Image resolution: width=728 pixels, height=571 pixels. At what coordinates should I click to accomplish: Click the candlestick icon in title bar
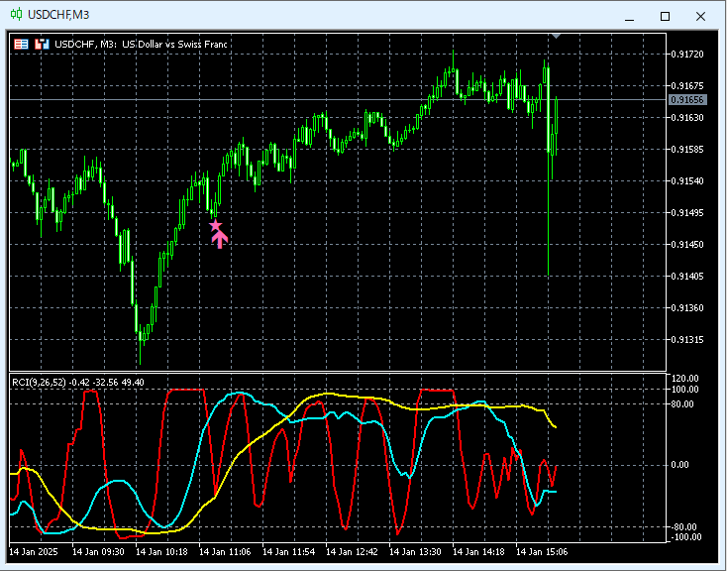[x=16, y=15]
